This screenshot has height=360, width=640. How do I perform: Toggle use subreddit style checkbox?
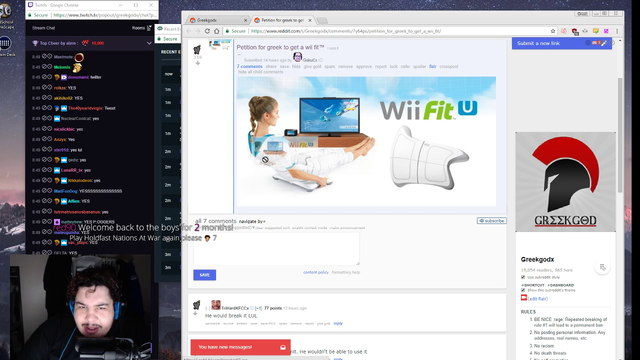pyautogui.click(x=523, y=277)
